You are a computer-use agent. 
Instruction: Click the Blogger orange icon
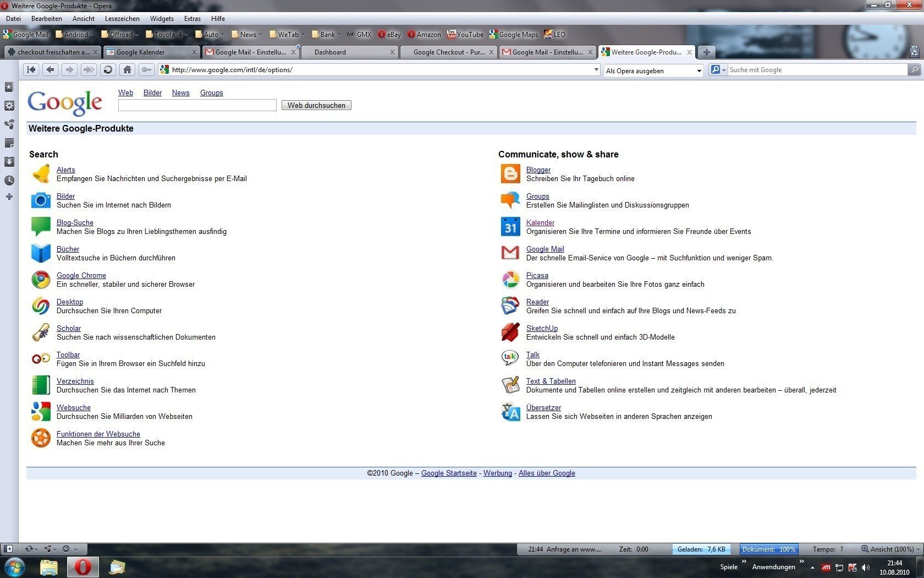(x=510, y=174)
